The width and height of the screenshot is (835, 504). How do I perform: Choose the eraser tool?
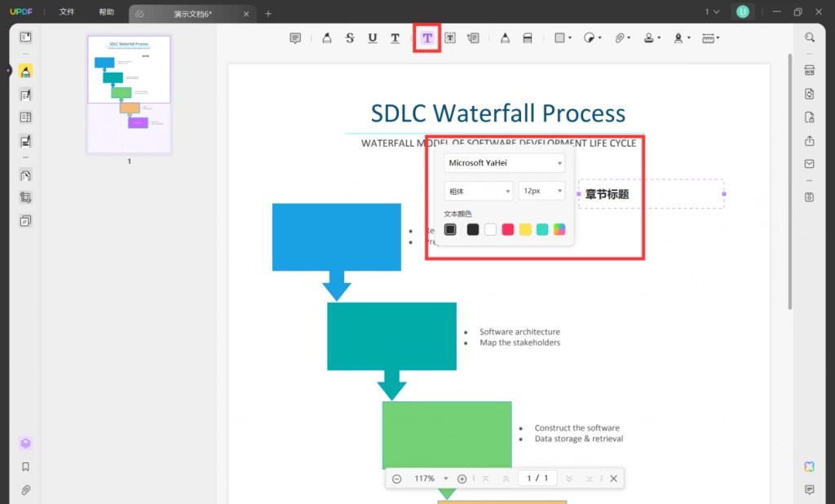coord(528,38)
